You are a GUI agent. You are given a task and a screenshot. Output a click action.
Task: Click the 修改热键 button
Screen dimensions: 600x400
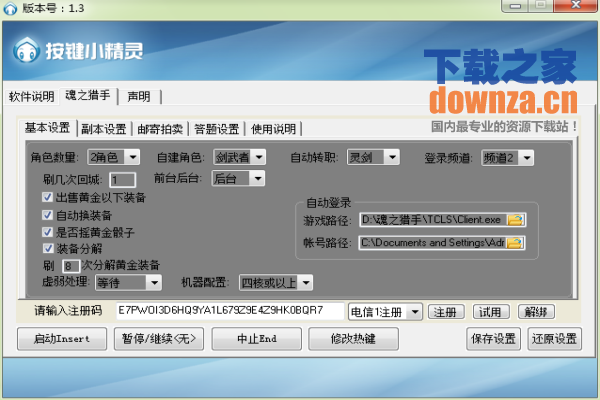(353, 339)
